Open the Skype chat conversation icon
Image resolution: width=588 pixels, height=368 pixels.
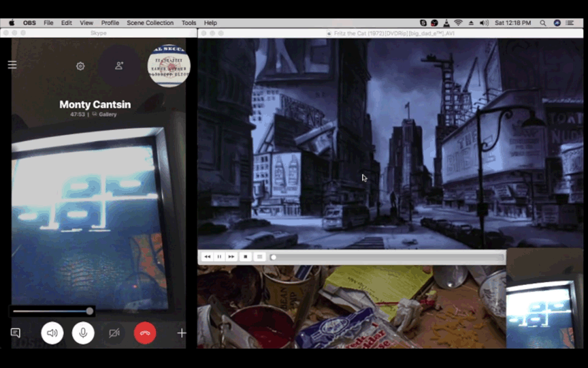(x=16, y=333)
